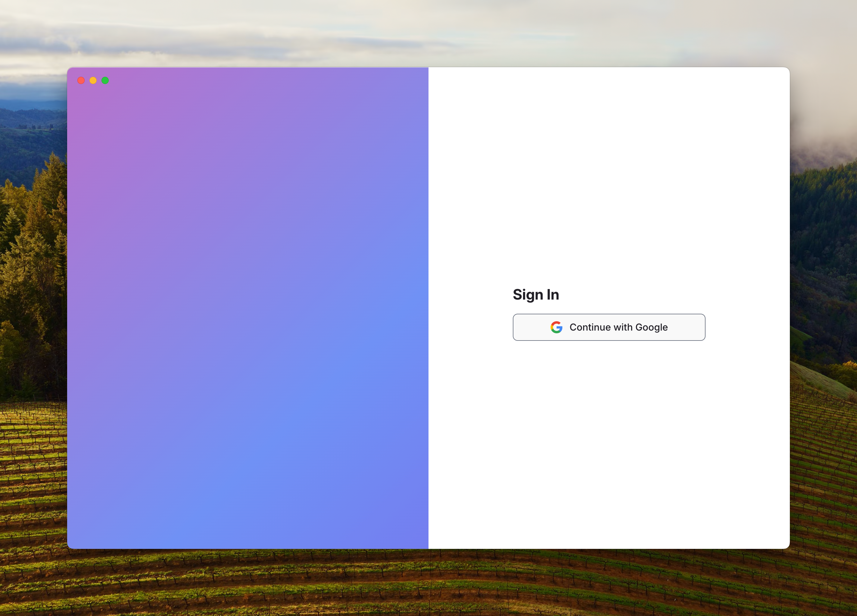Viewport: 857px width, 616px height.
Task: Click the Continue with Google button
Action: 609,327
